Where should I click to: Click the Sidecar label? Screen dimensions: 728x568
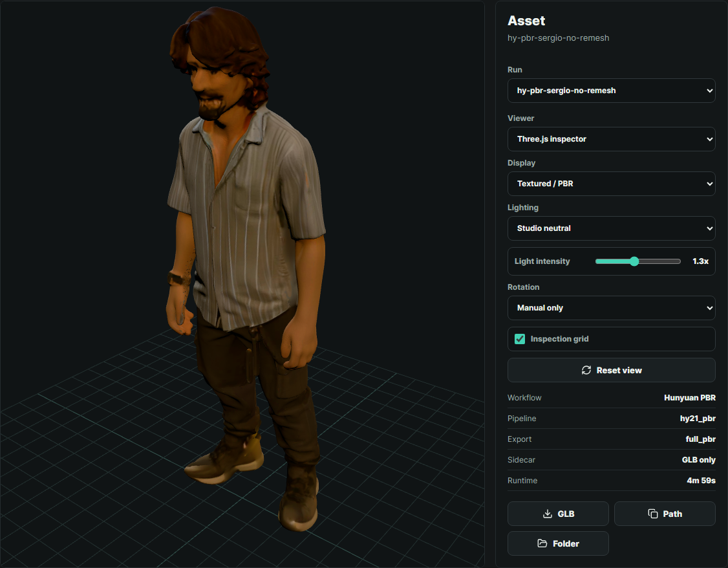pos(521,460)
